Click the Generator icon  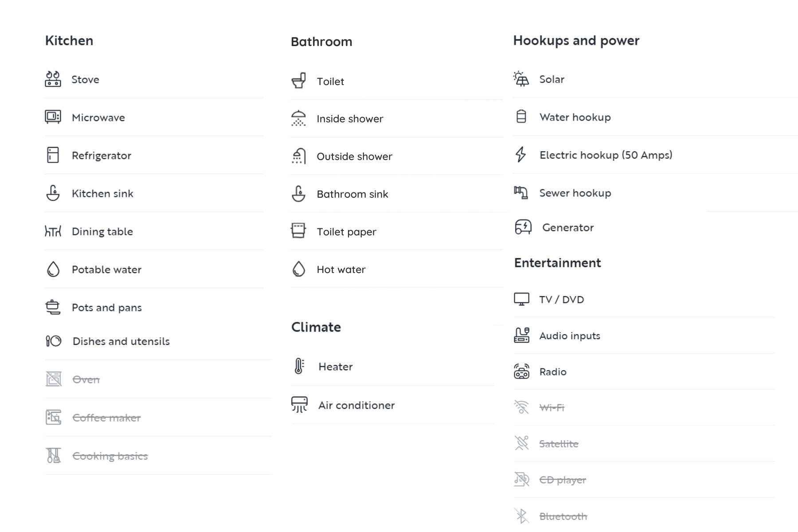click(523, 227)
